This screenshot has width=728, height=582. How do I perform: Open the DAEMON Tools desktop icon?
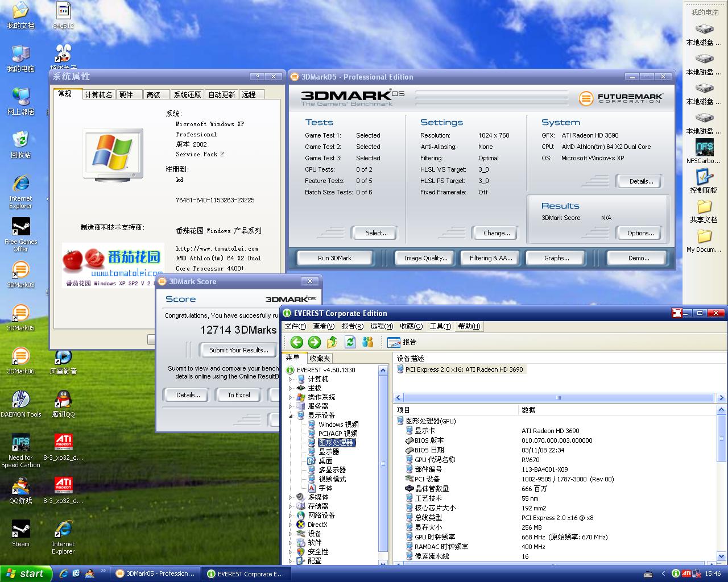click(x=21, y=400)
